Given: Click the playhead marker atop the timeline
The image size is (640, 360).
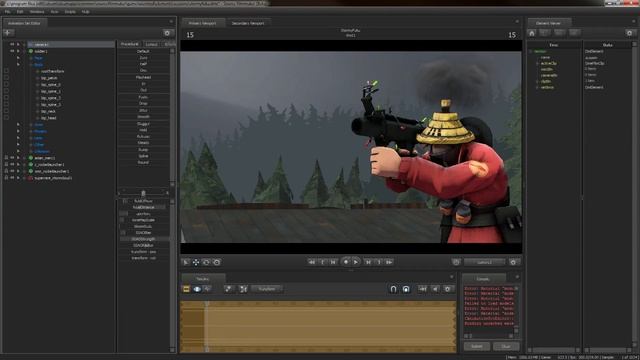Looking at the screenshot, I should coord(207,304).
